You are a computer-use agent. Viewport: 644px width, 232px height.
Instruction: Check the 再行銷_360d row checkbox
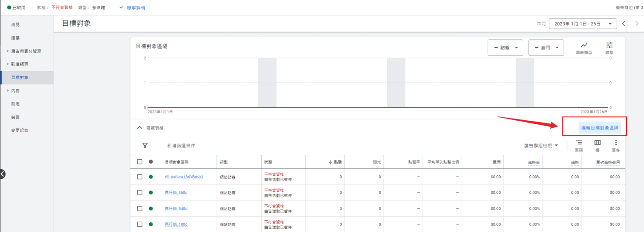pos(140,193)
